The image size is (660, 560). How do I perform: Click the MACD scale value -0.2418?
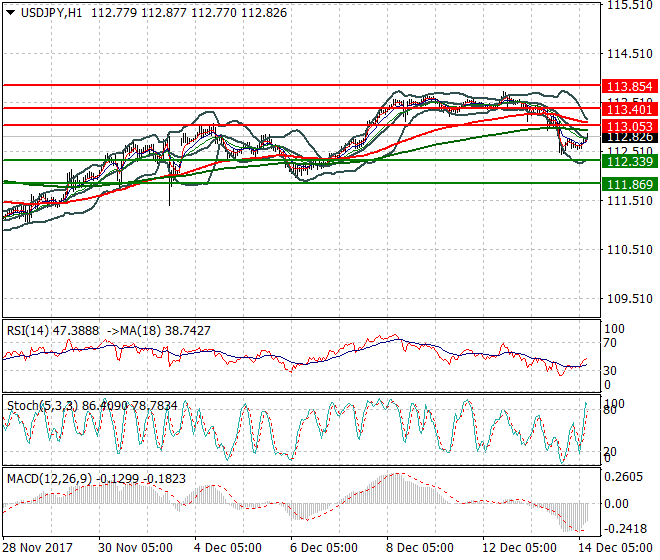tap(625, 528)
